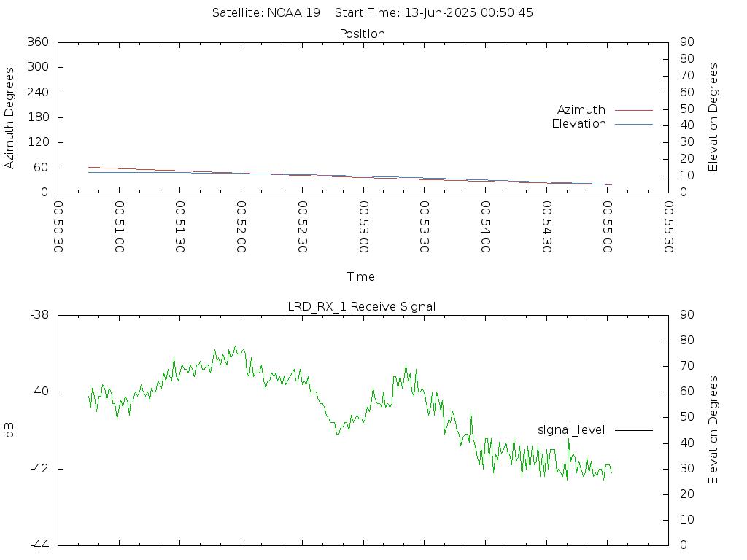Click the "-44" dB tick label

click(39, 545)
